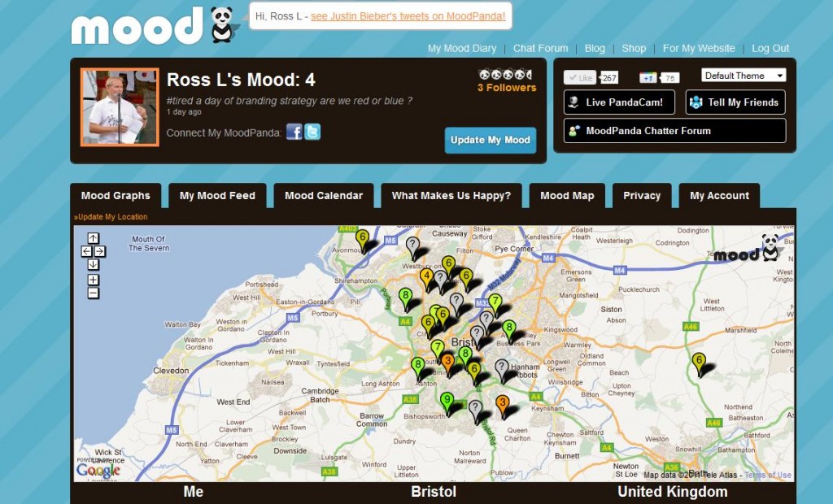The image size is (833, 504).
Task: Open the orange 3 marker above Keynsham
Action: tap(503, 405)
